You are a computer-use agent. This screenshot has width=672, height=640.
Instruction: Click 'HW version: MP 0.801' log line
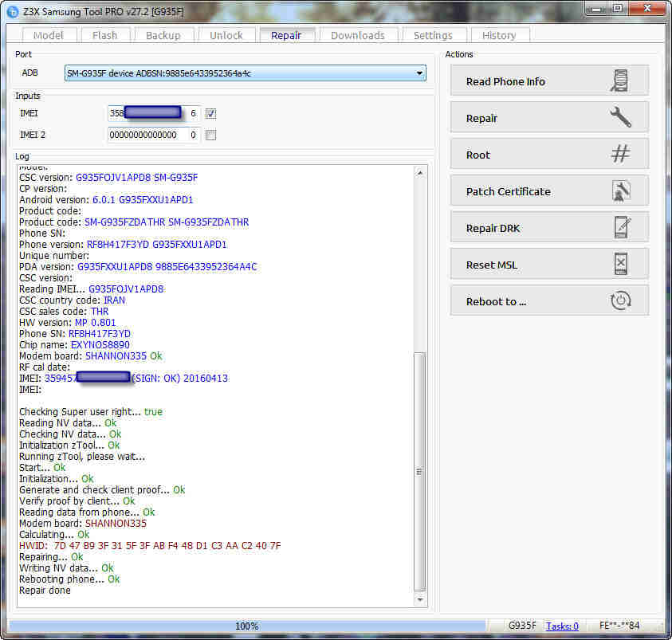click(x=67, y=323)
